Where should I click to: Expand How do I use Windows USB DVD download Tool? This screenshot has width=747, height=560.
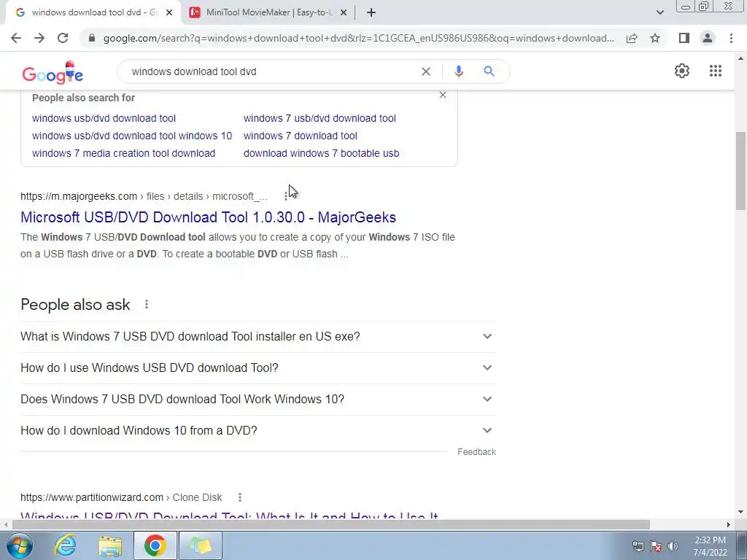point(258,368)
